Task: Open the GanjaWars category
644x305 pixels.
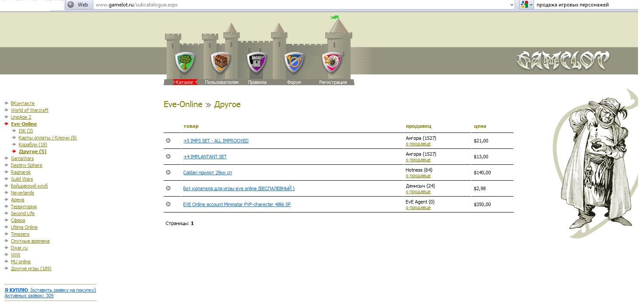Action: [x=22, y=158]
